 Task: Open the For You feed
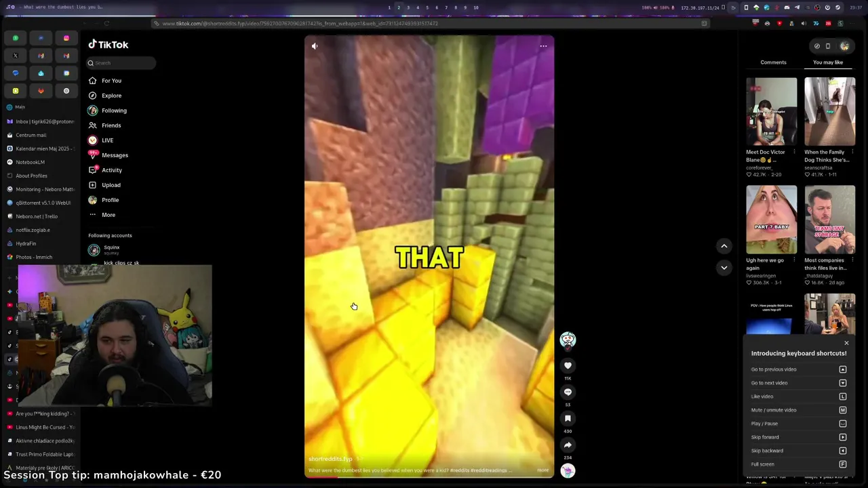105,81
